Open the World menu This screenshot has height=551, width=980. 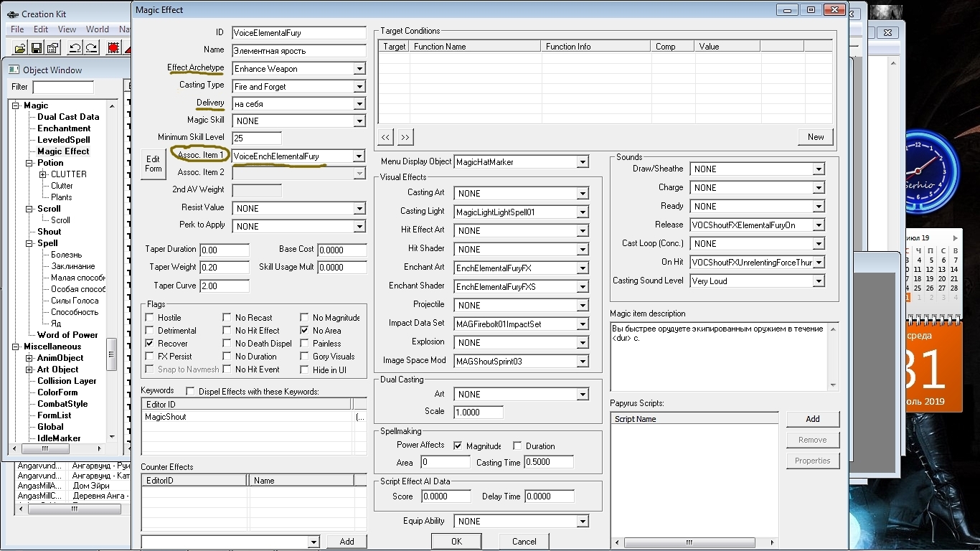[98, 29]
